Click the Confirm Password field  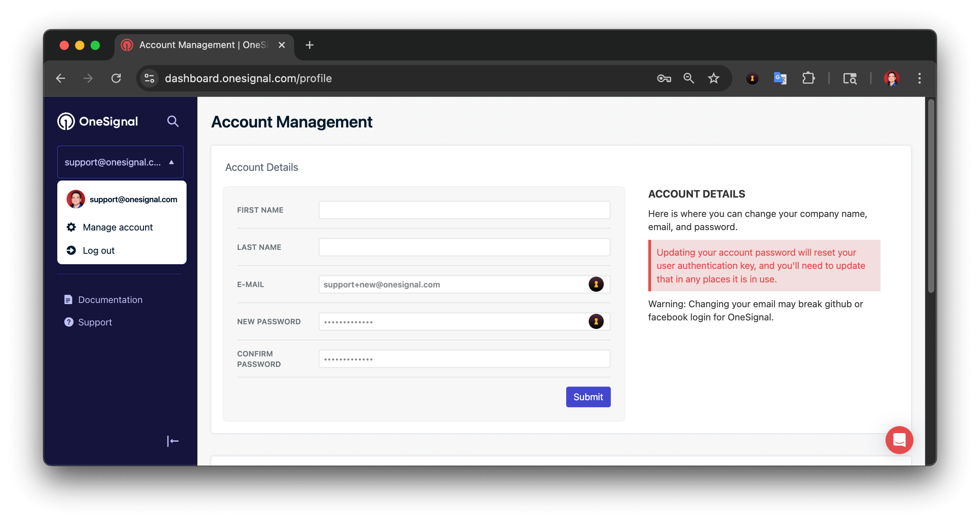click(464, 359)
